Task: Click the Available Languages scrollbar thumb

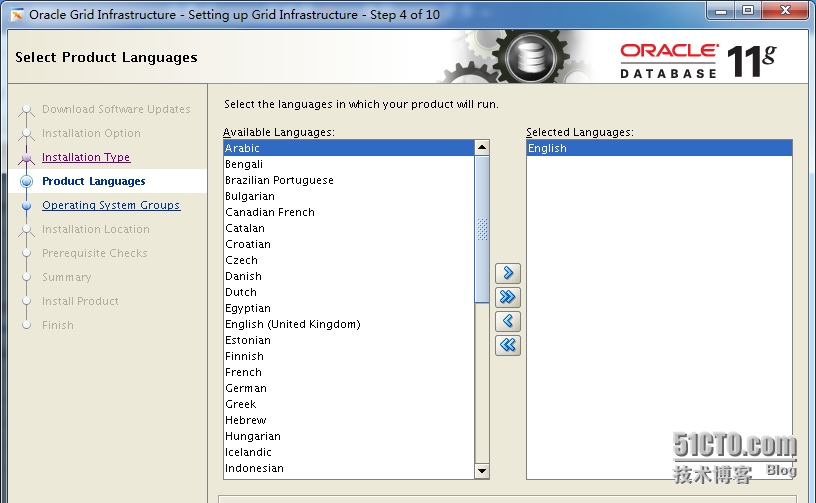Action: pos(482,229)
